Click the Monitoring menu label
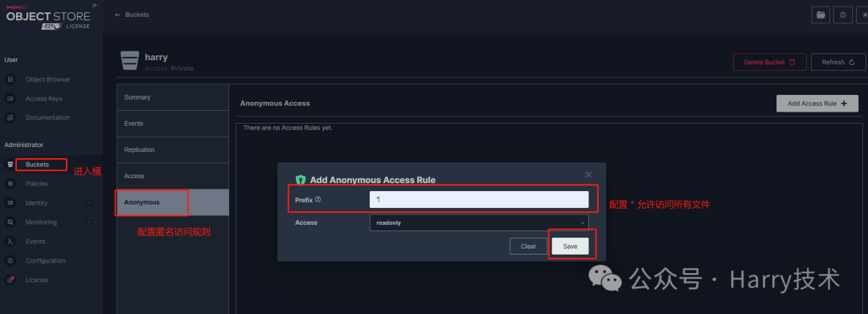868x314 pixels. [41, 222]
